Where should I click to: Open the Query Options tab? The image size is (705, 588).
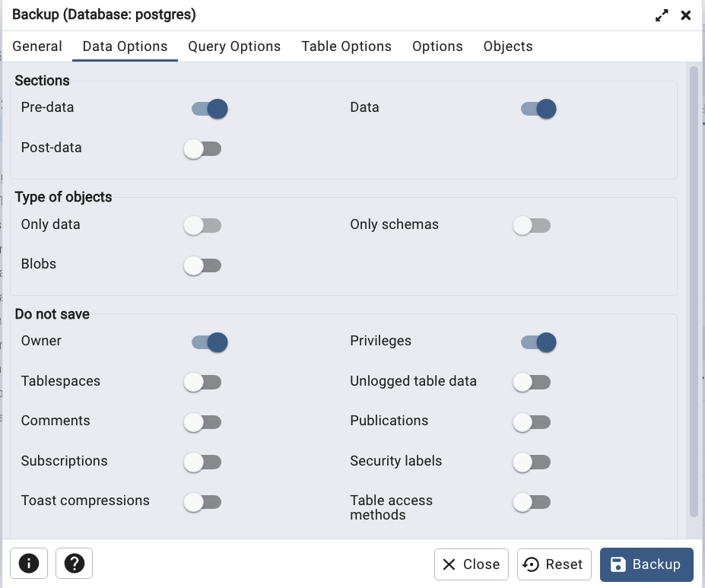tap(234, 46)
